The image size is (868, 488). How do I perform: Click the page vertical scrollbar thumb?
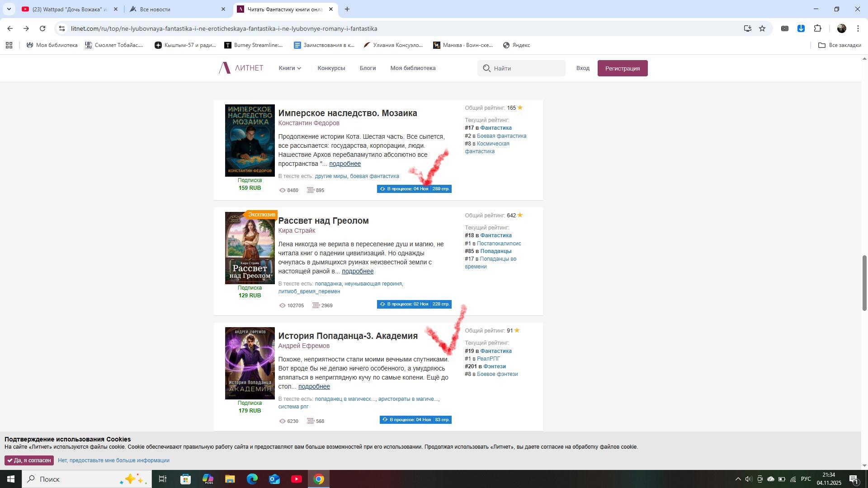pos(864,282)
